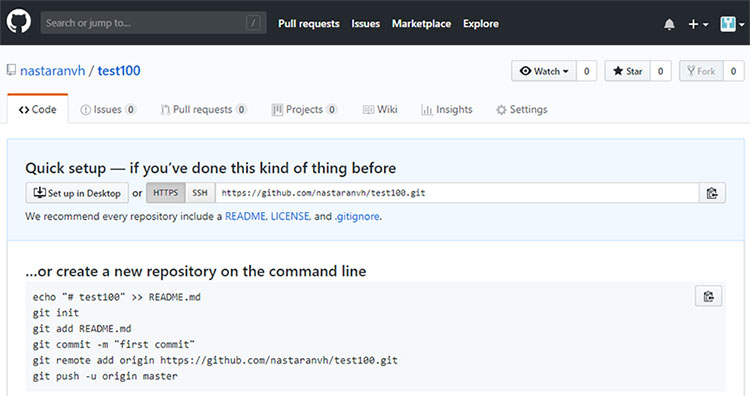Viewport: 750px width, 396px height.
Task: Click the create a new repository heading
Action: 196,271
